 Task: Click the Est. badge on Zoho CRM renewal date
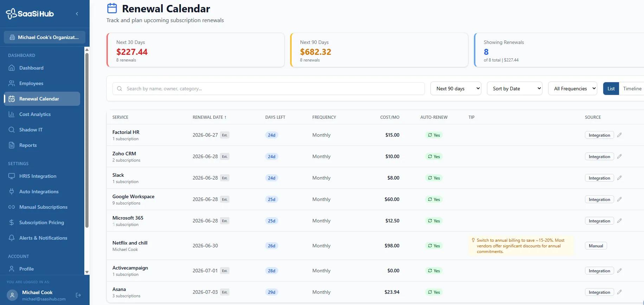point(225,156)
